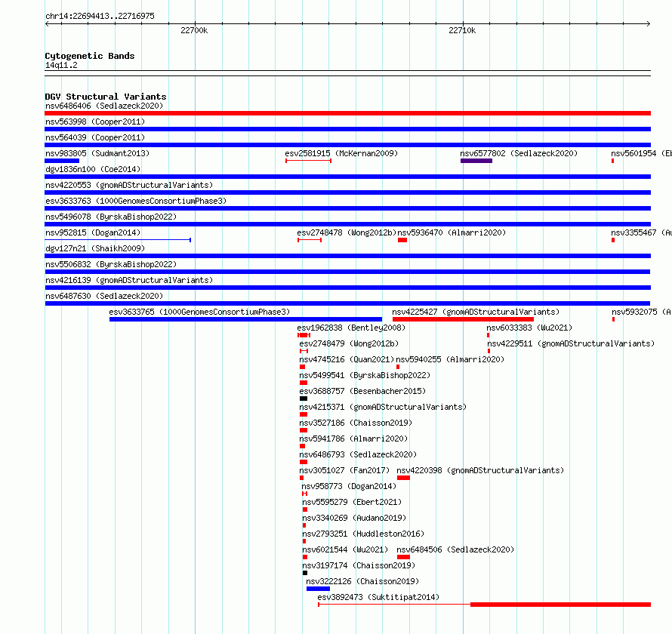
Task: Select nsv6487630 (Sedlazeck2020) label
Action: point(104,296)
